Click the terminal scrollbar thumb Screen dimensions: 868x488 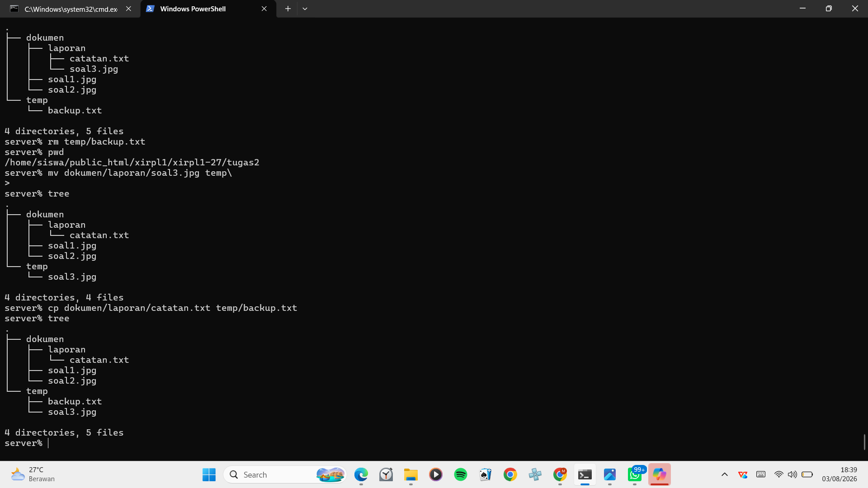tap(864, 442)
